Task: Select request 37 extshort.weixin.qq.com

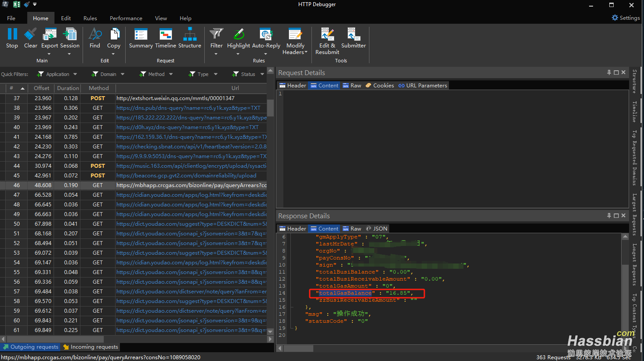Action: pos(134,98)
